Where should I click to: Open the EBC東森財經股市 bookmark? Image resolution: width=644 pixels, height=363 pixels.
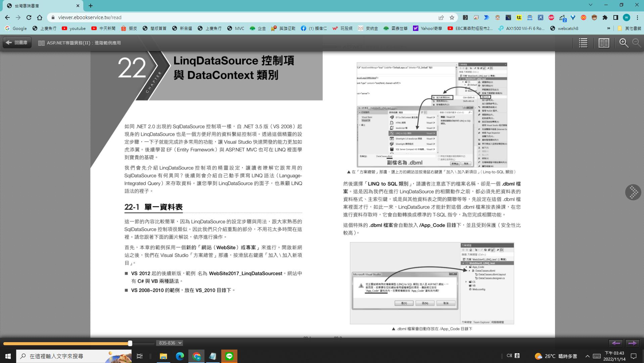pyautogui.click(x=470, y=29)
